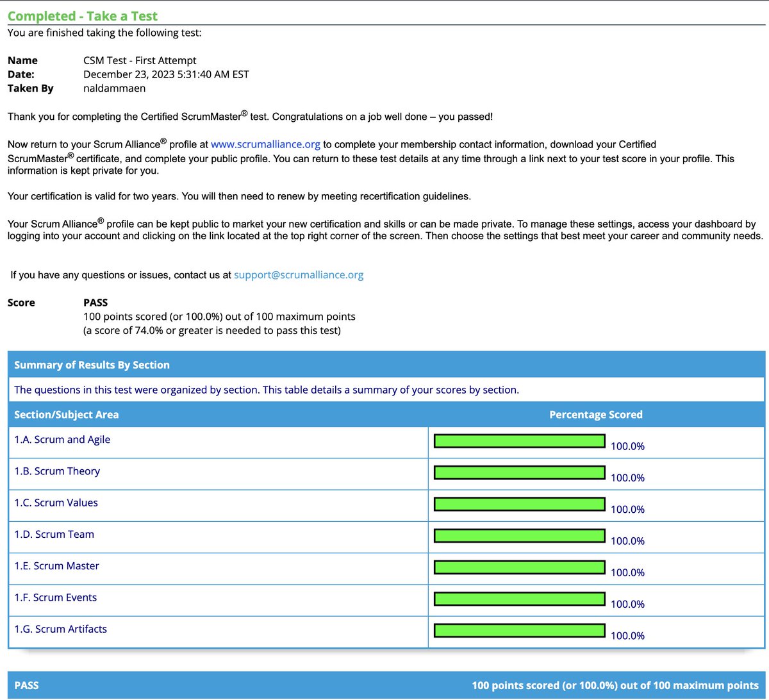769x700 pixels.
Task: Click the Scrum Events progress bar
Action: pyautogui.click(x=520, y=599)
